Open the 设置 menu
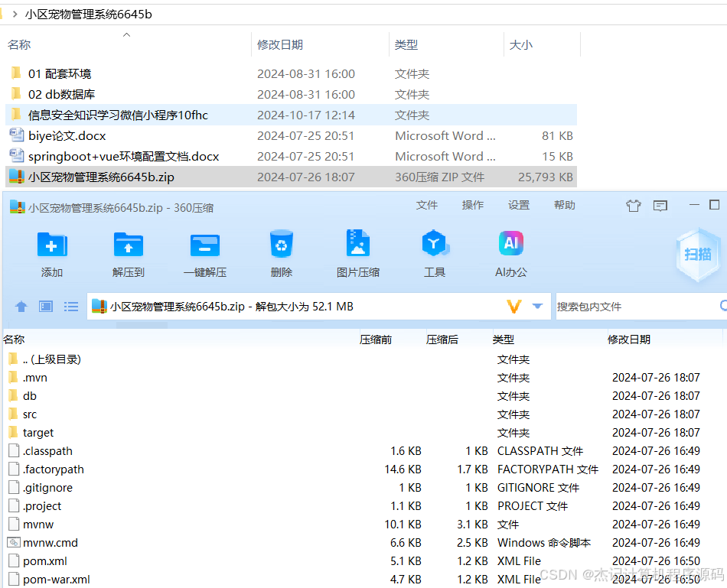727x588 pixels. click(x=519, y=205)
